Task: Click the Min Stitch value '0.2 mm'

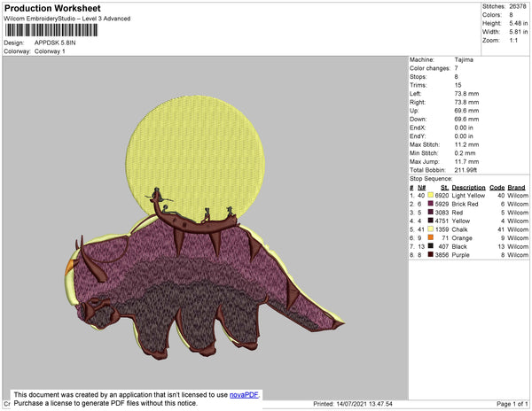Action: 465,153
